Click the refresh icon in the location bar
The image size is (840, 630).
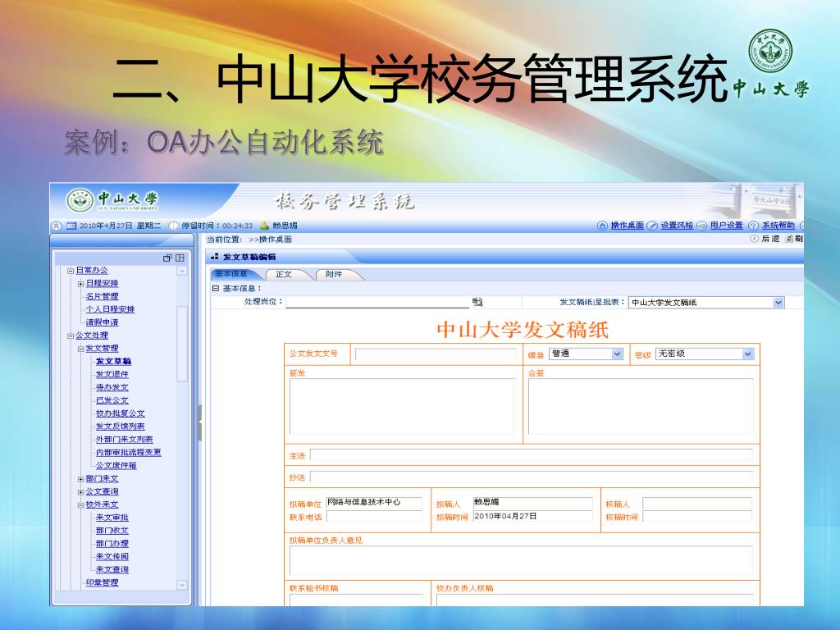point(789,239)
